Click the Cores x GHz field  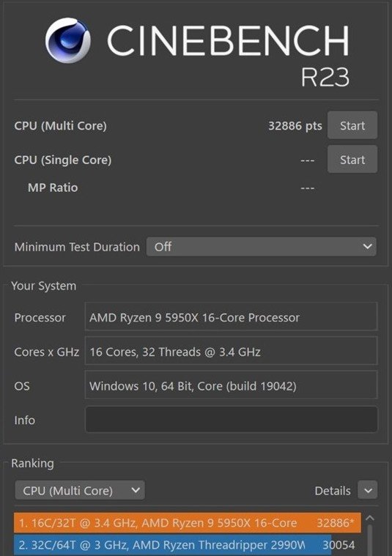pyautogui.click(x=232, y=351)
